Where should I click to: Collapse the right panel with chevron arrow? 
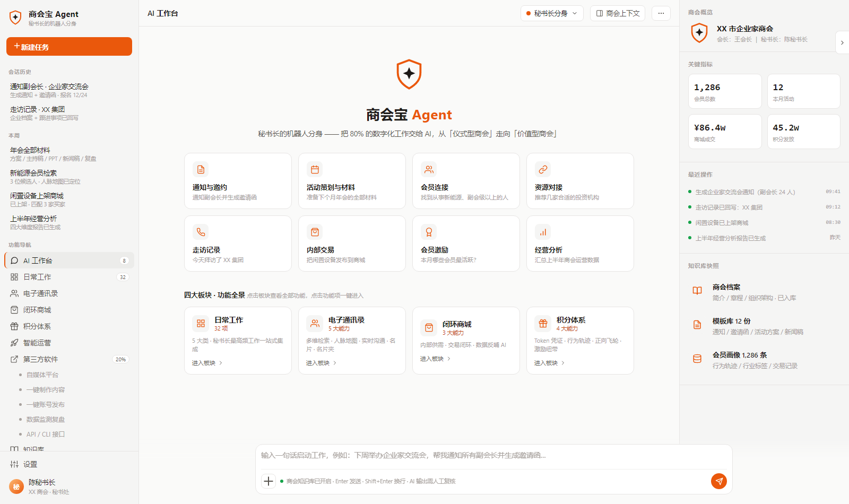tap(842, 42)
